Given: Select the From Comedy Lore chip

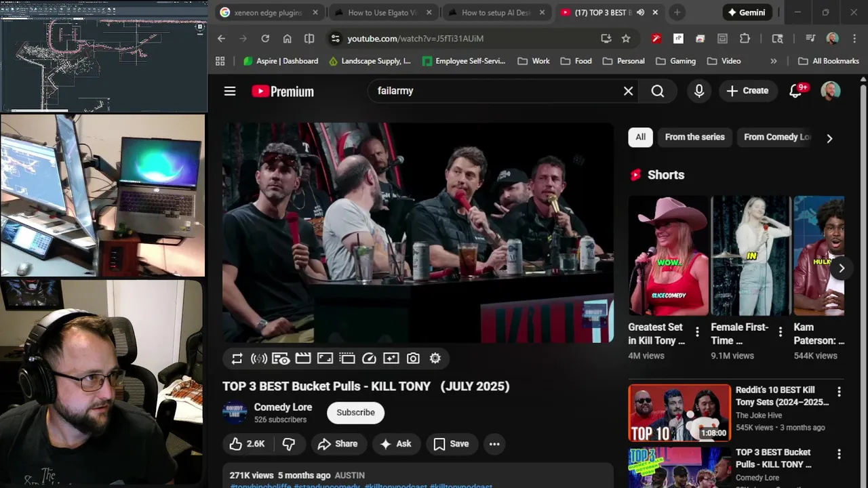Looking at the screenshot, I should pos(776,137).
